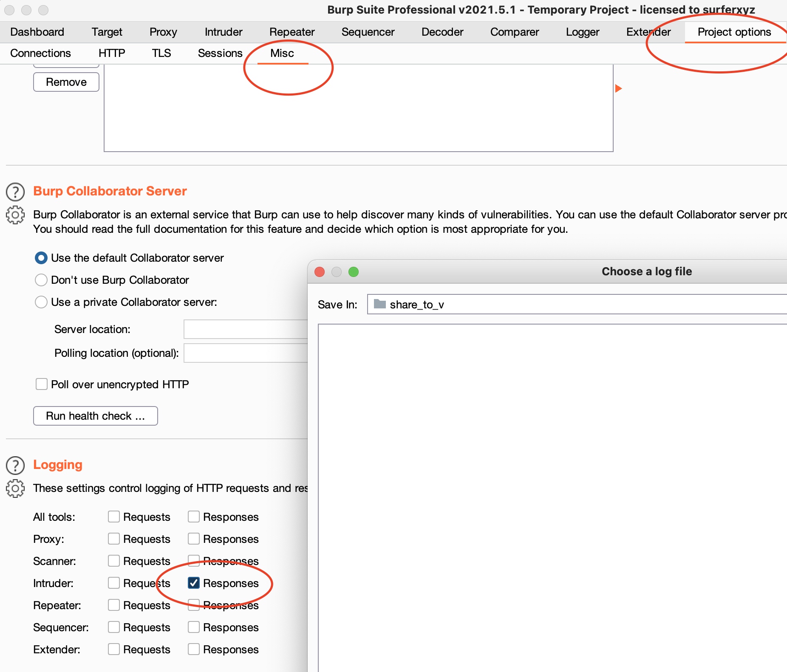
Task: Open the Connections sub-tab
Action: coord(41,53)
